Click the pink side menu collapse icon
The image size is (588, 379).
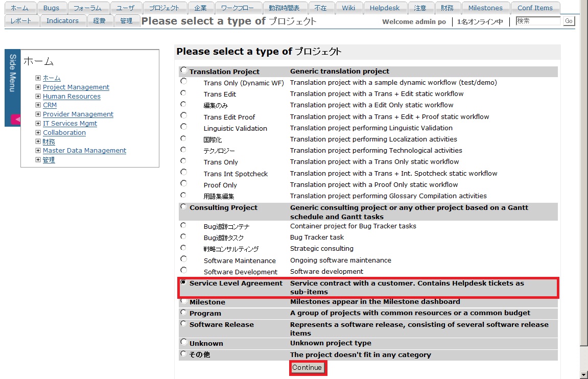[16, 119]
